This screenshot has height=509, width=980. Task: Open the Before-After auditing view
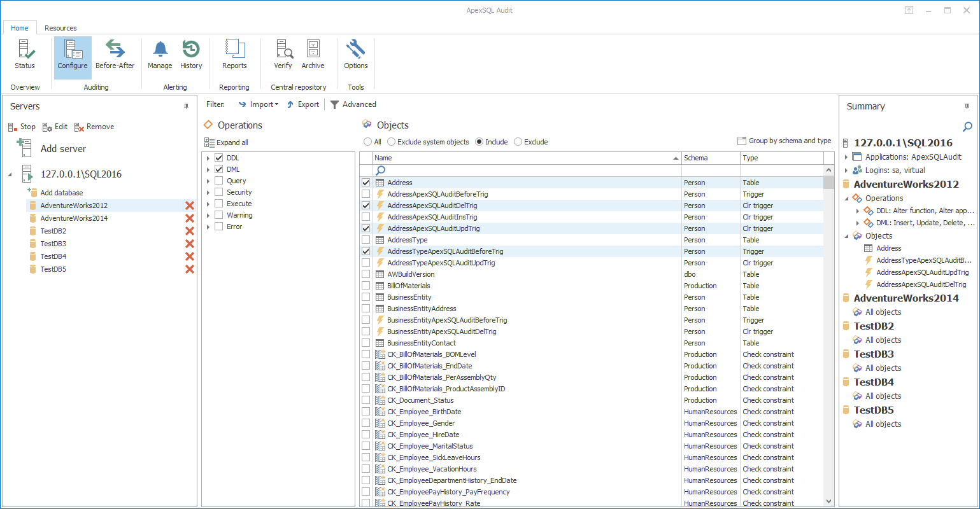click(115, 56)
